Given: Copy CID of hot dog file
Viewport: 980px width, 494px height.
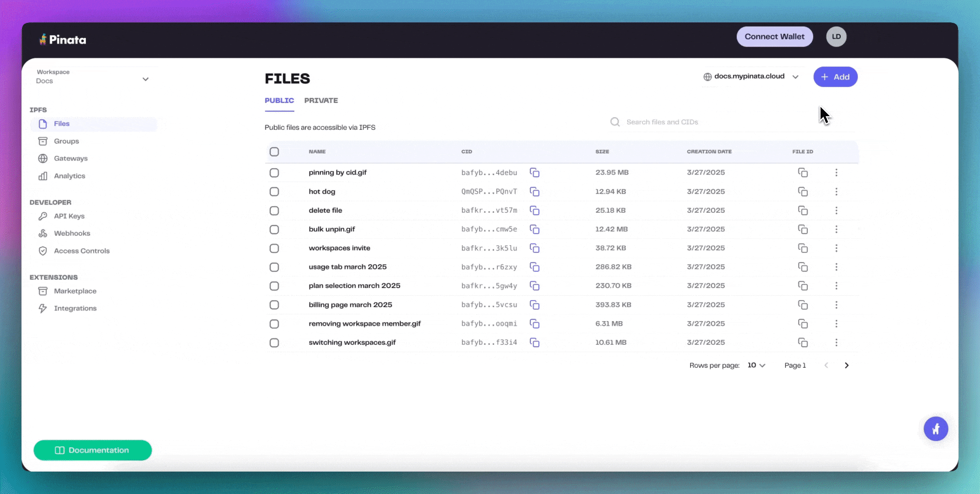Looking at the screenshot, I should 534,192.
